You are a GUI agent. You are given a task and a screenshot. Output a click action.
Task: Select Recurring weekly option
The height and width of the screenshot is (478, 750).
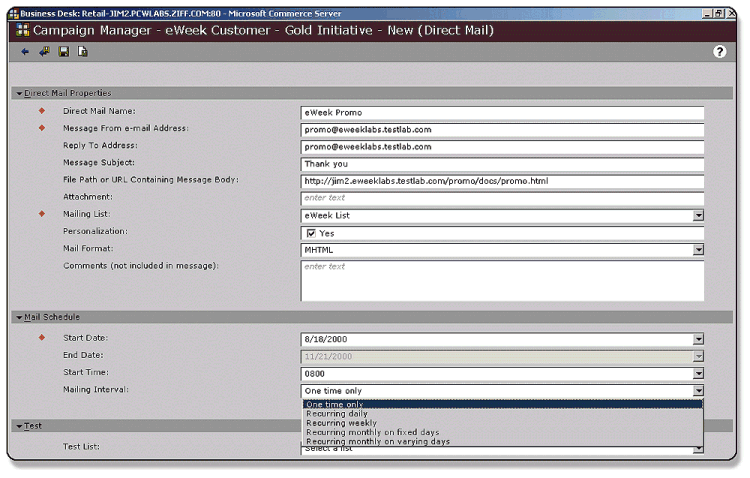click(x=503, y=423)
